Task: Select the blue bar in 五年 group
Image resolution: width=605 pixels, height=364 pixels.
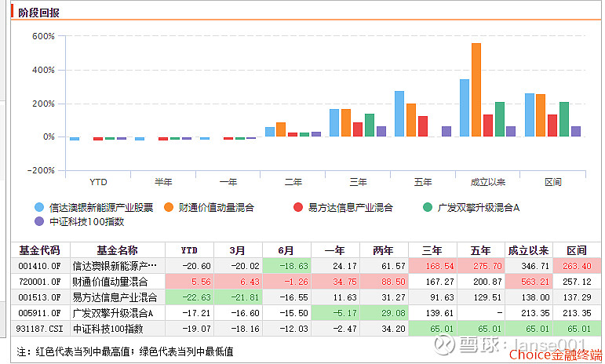Action: [x=399, y=114]
